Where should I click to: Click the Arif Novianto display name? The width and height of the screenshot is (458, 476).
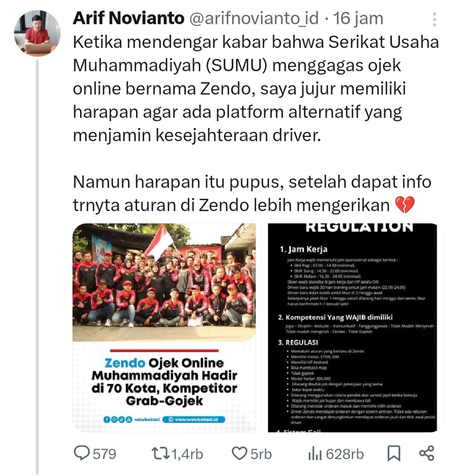128,18
